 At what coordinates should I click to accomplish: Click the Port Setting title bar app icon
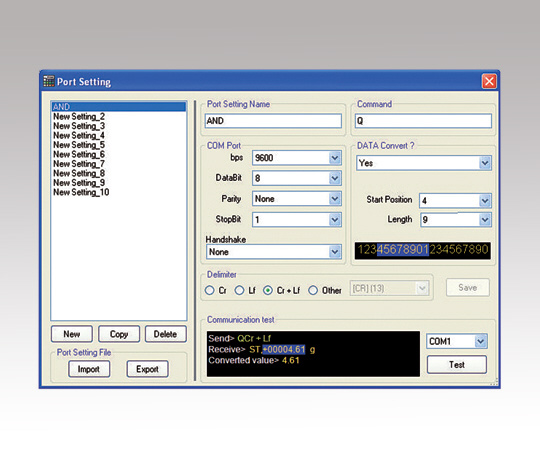tap(49, 82)
